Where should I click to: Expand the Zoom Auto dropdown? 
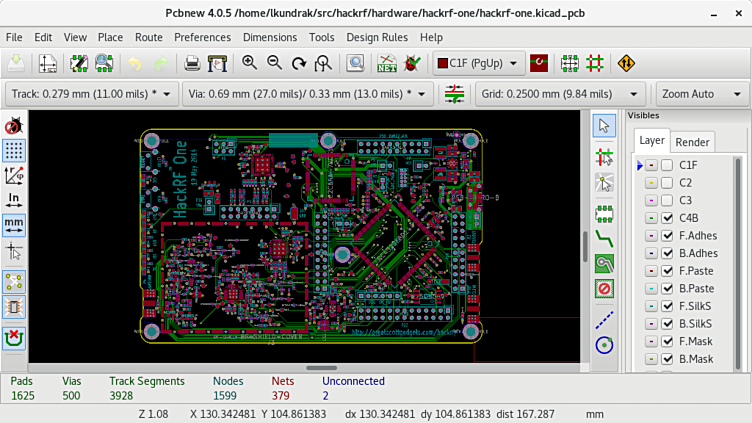click(702, 94)
